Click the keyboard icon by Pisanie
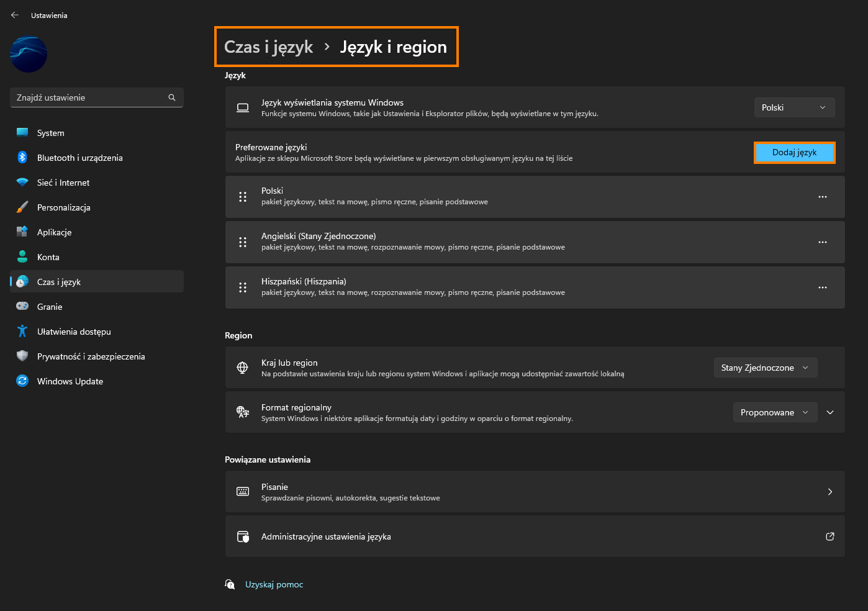Viewport: 868px width, 611px height. click(x=243, y=492)
